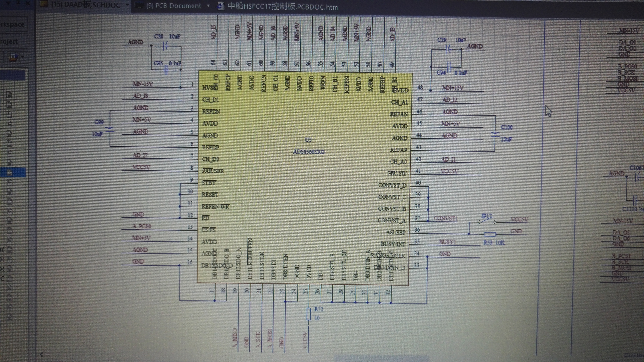Screen dimensions: 644x362
Task: Expand the PCB Document tab dropdown arrow
Action: point(208,6)
